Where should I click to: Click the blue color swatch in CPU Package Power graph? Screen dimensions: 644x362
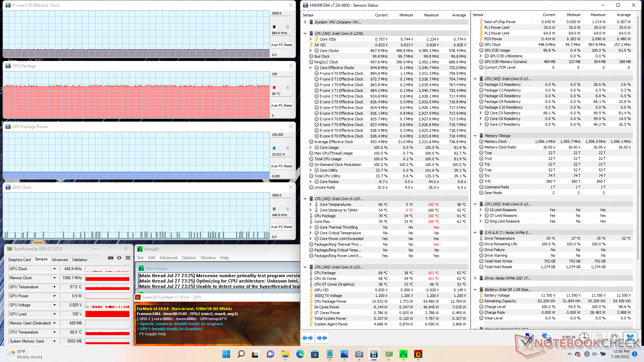click(x=274, y=148)
